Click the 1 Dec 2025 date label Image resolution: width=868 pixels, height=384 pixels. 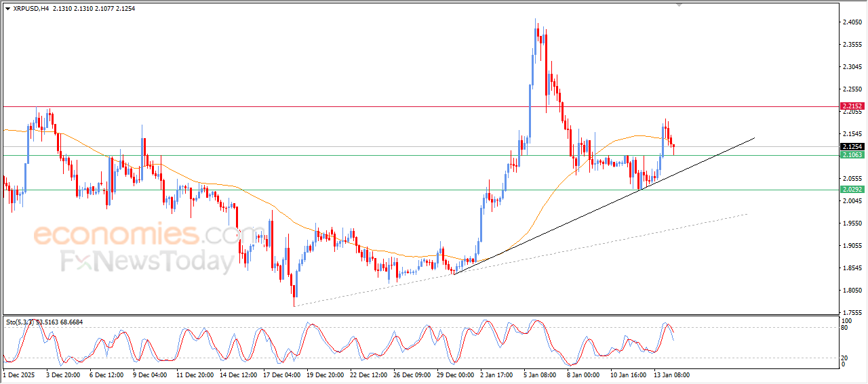(x=19, y=375)
